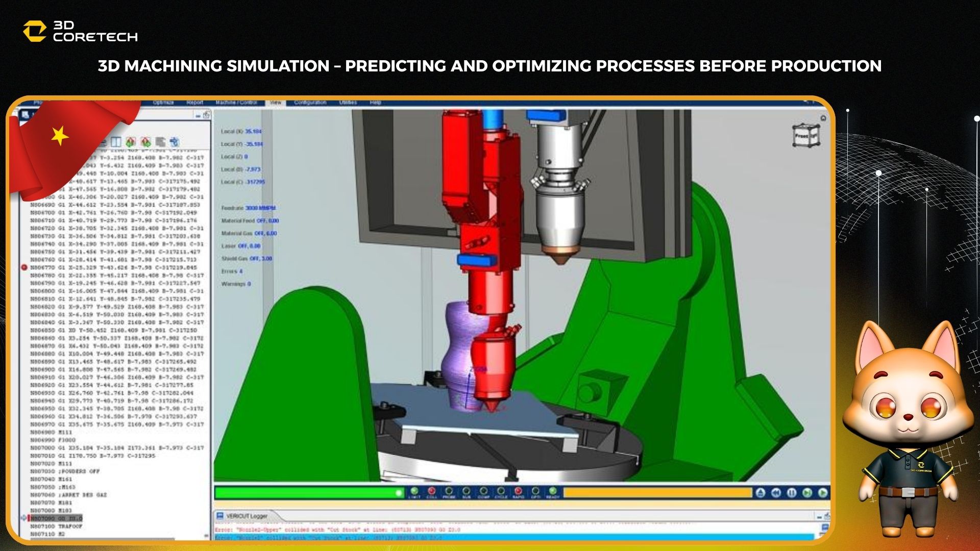Click the rewind simulation button

(x=776, y=493)
